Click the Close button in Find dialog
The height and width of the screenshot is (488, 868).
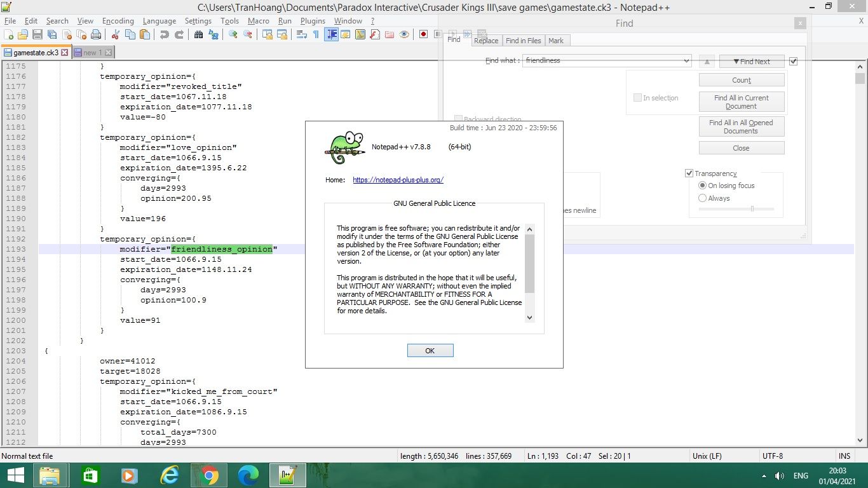click(x=742, y=148)
